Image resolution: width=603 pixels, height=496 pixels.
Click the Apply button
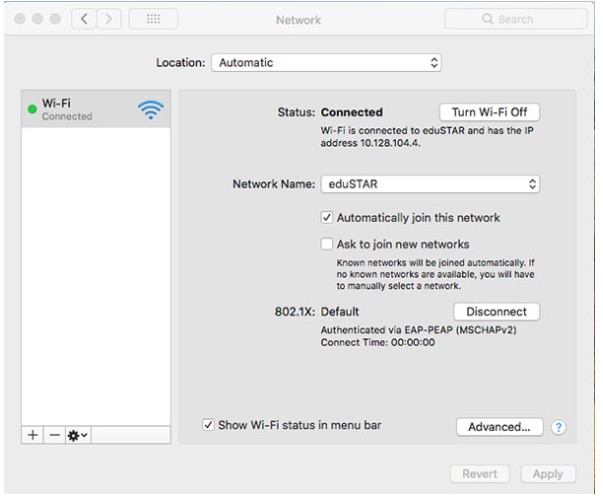coord(547,474)
